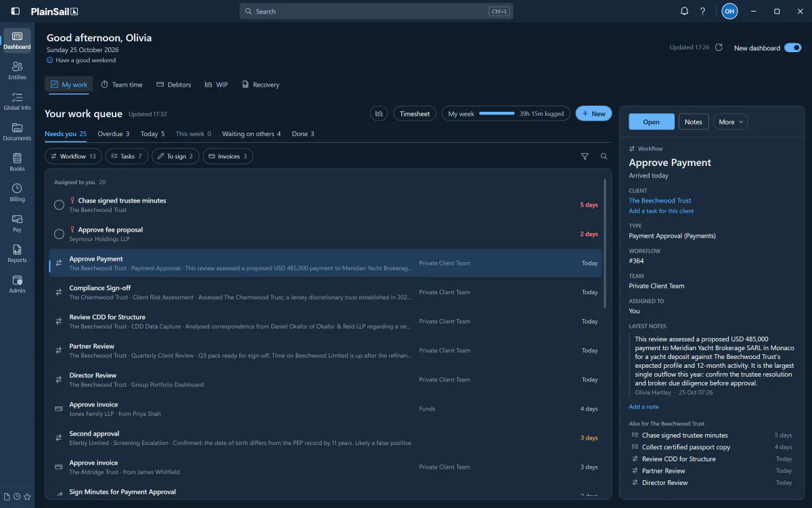The image size is (812, 508).
Task: Focus the top Search field
Action: pos(376,12)
